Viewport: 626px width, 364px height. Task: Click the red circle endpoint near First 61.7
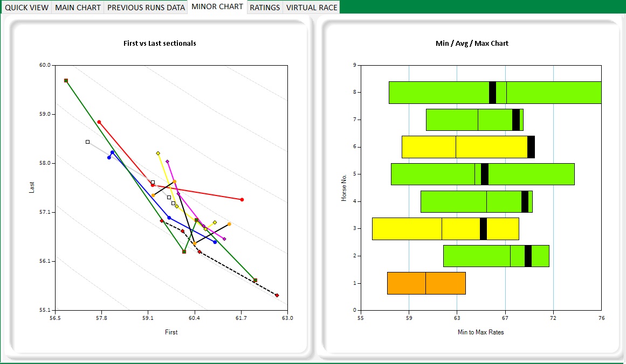point(242,200)
